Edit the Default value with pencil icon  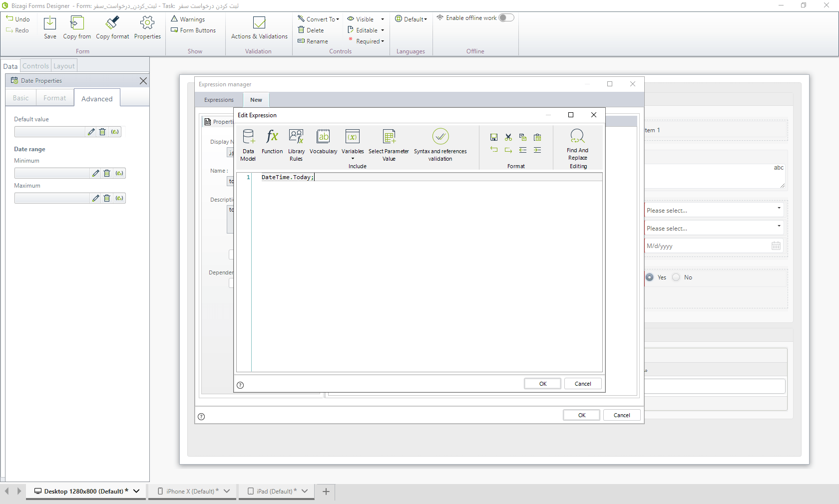coord(91,132)
